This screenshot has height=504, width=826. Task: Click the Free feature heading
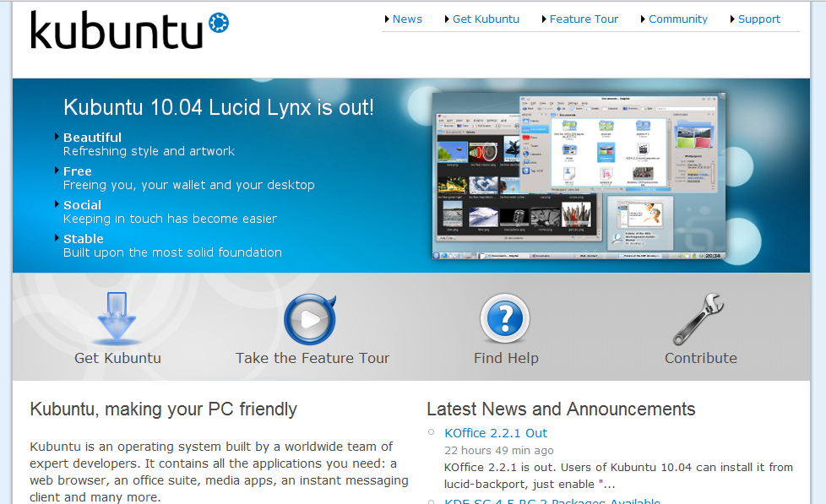pyautogui.click(x=78, y=171)
